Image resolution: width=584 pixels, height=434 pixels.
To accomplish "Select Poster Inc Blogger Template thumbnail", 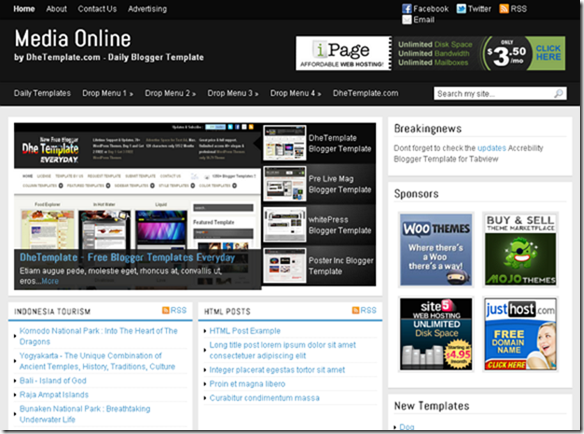I will point(285,266).
